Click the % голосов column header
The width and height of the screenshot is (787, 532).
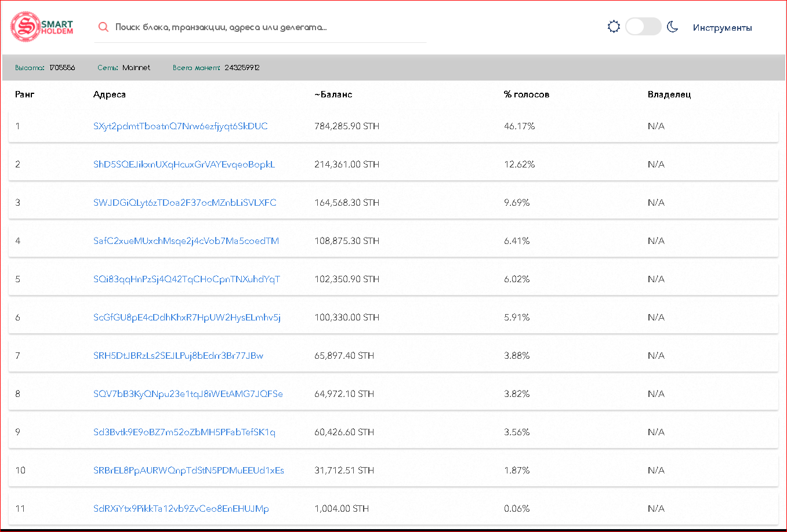[x=526, y=94]
